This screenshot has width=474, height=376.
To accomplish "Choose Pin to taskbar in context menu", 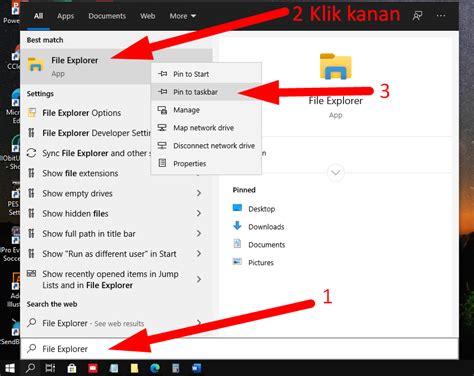I will tap(206, 92).
